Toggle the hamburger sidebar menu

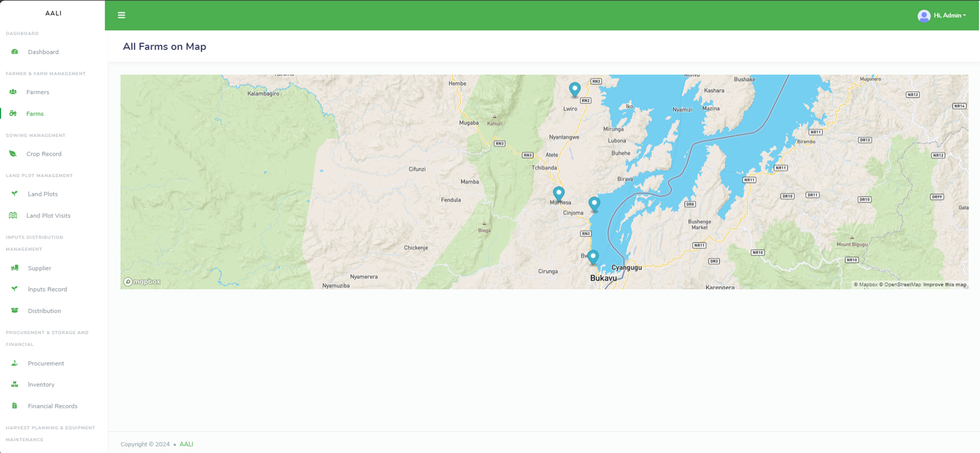coord(121,15)
